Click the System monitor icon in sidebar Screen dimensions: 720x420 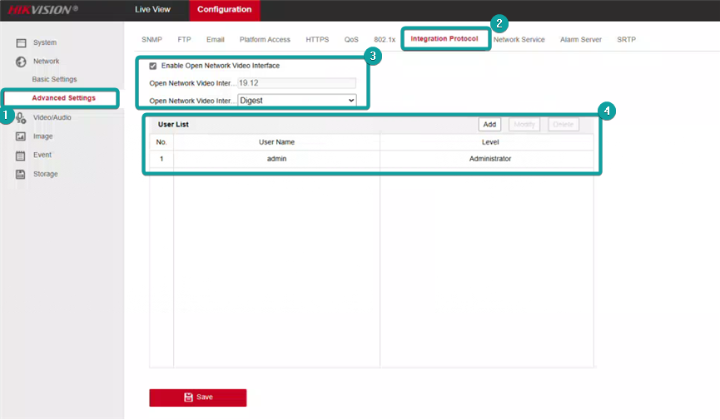pos(20,42)
